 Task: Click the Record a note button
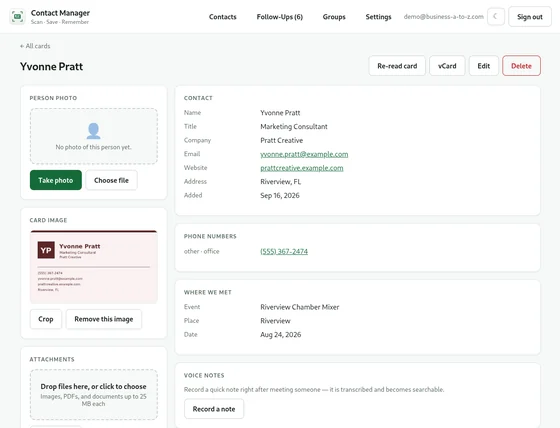(214, 409)
